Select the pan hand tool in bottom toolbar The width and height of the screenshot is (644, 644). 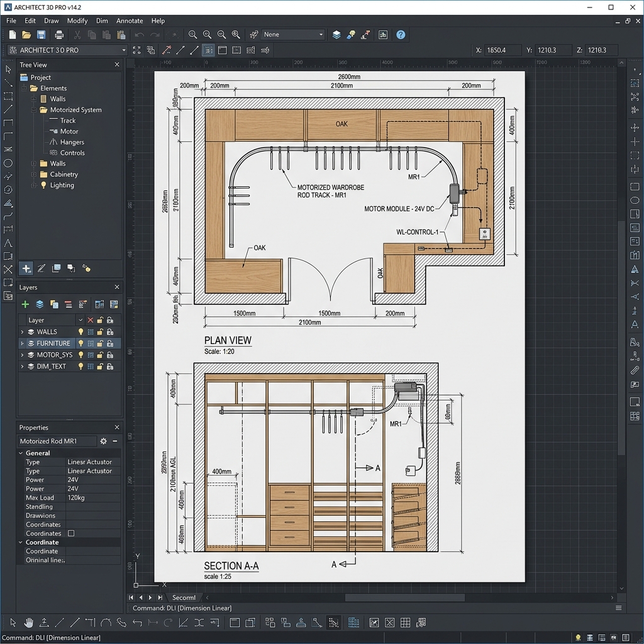tap(28, 623)
